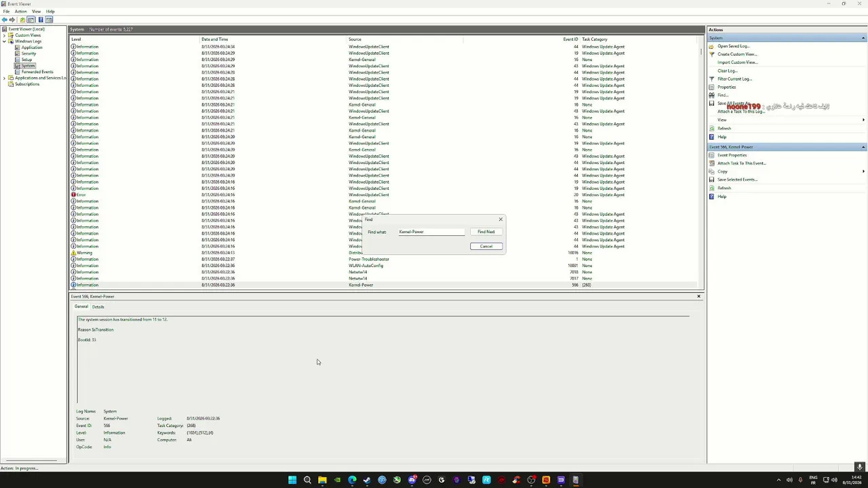Select the Security log in tree

28,54
